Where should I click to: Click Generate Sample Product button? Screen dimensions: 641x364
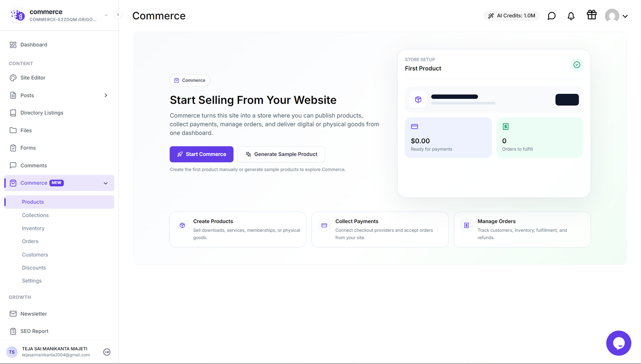point(281,154)
